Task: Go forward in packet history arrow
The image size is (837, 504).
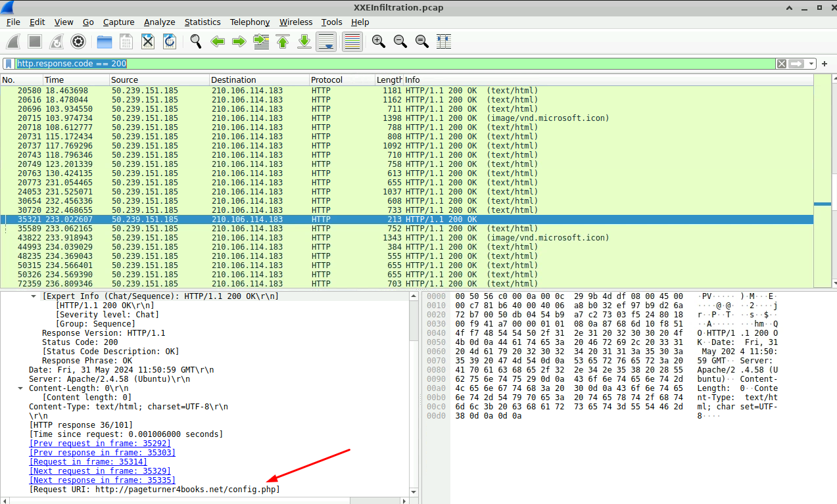Action: click(239, 41)
